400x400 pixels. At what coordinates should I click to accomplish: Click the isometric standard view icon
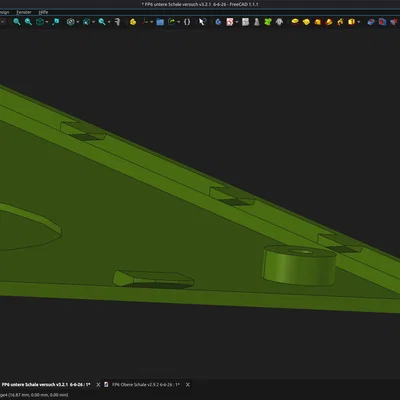tap(71, 22)
